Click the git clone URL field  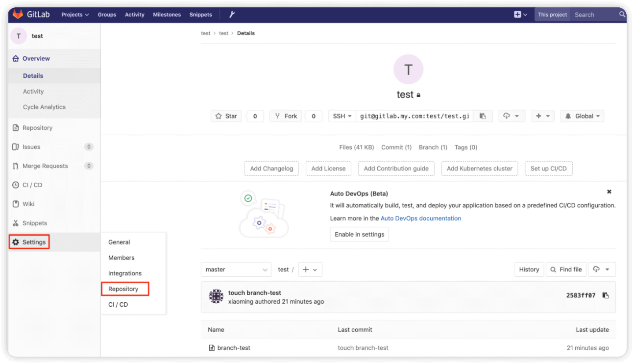pos(415,116)
